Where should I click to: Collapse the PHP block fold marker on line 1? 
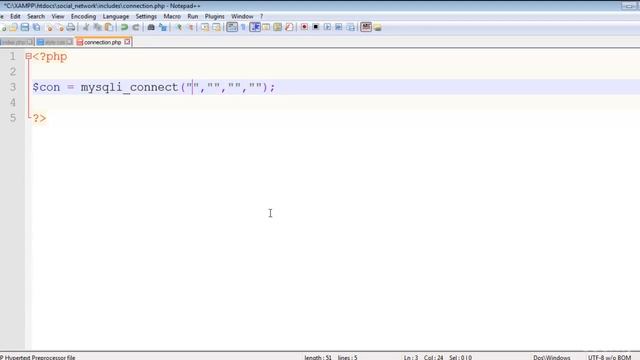click(28, 56)
